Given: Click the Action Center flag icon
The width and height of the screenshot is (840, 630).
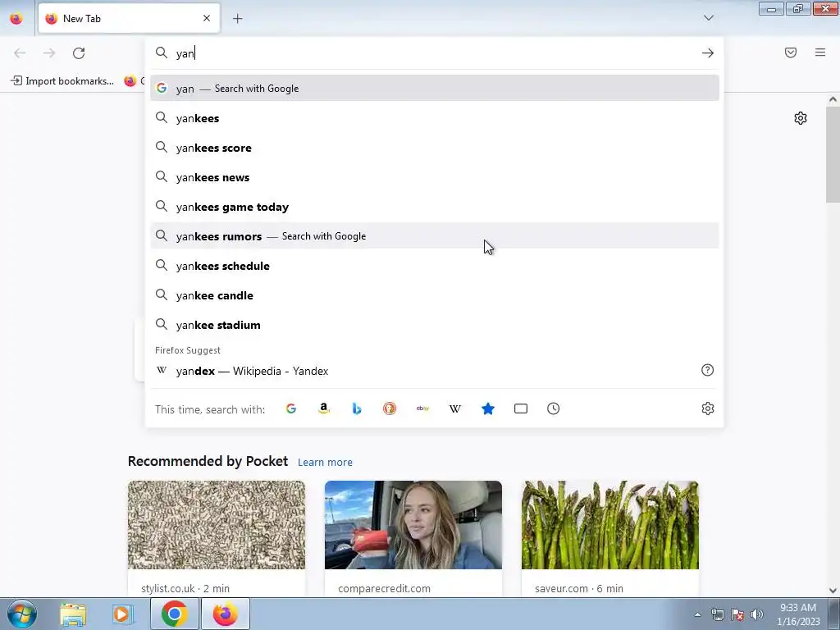Looking at the screenshot, I should pyautogui.click(x=737, y=614).
